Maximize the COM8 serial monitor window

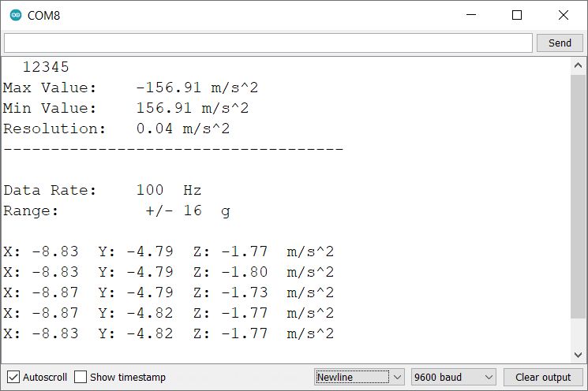(517, 15)
